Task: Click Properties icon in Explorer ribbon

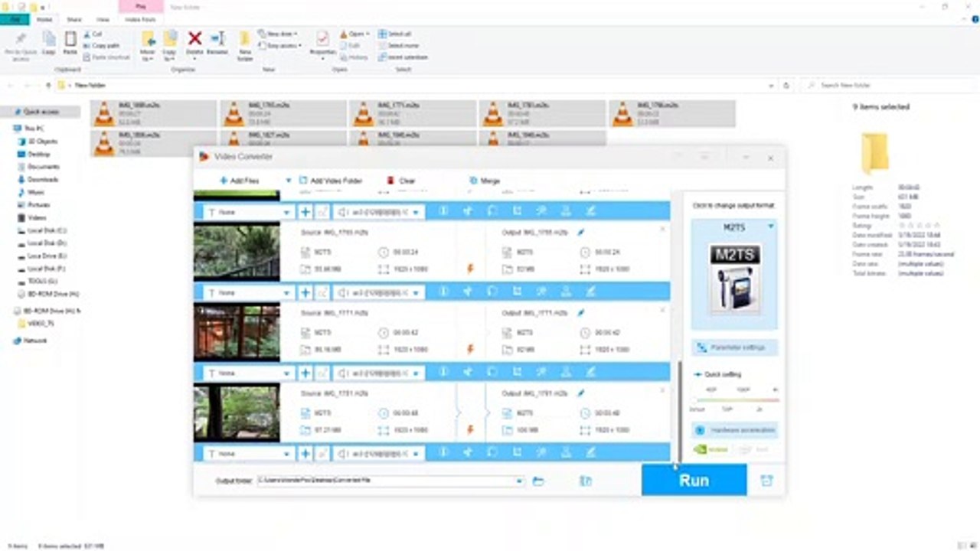Action: (x=323, y=45)
